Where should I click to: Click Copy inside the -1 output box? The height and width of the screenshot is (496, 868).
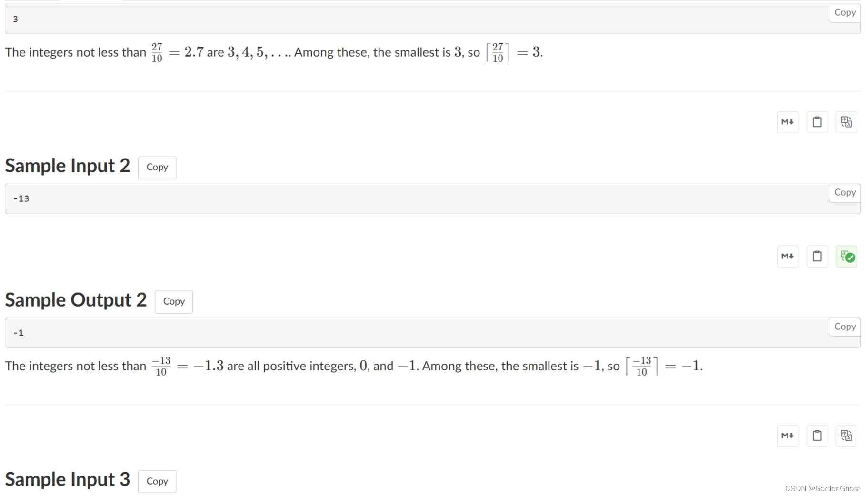coord(845,327)
